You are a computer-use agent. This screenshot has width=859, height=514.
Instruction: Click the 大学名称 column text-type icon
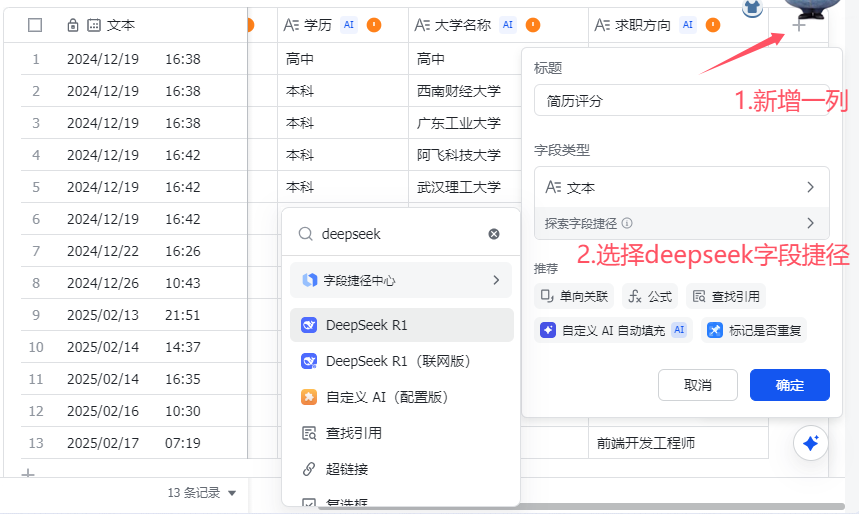pos(422,25)
